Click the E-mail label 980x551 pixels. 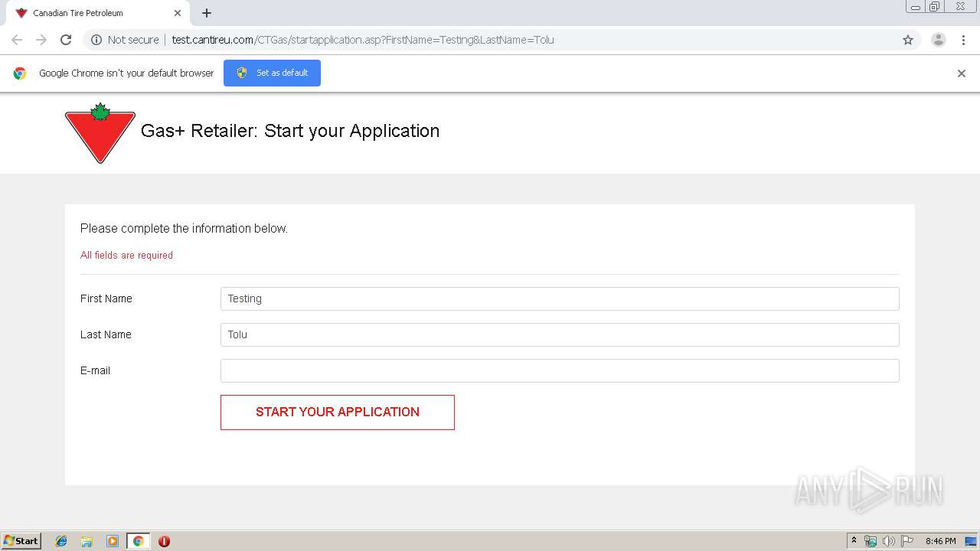[x=95, y=370]
